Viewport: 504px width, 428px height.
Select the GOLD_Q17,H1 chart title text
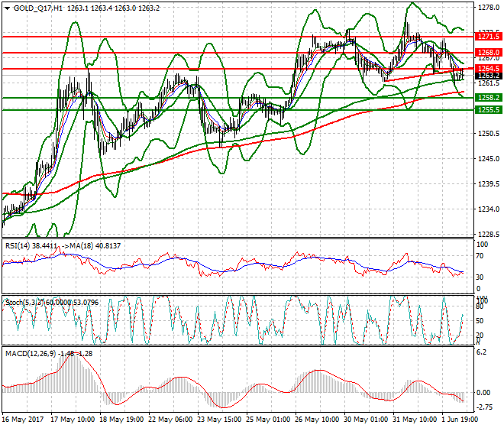(x=38, y=8)
